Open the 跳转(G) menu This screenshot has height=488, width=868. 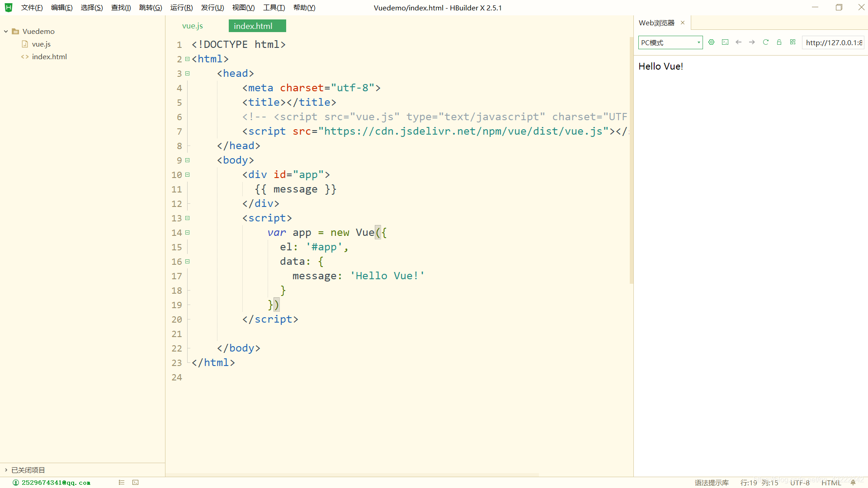click(x=151, y=8)
